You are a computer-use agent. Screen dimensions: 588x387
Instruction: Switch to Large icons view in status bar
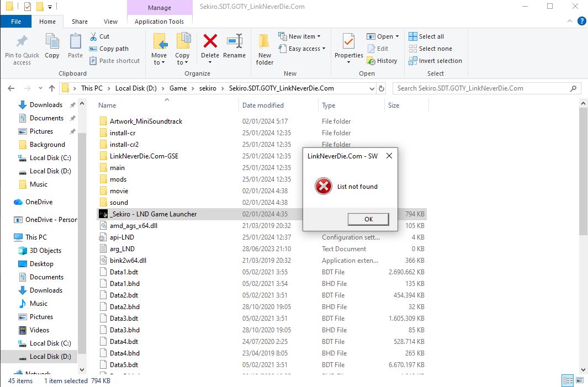[579, 380]
